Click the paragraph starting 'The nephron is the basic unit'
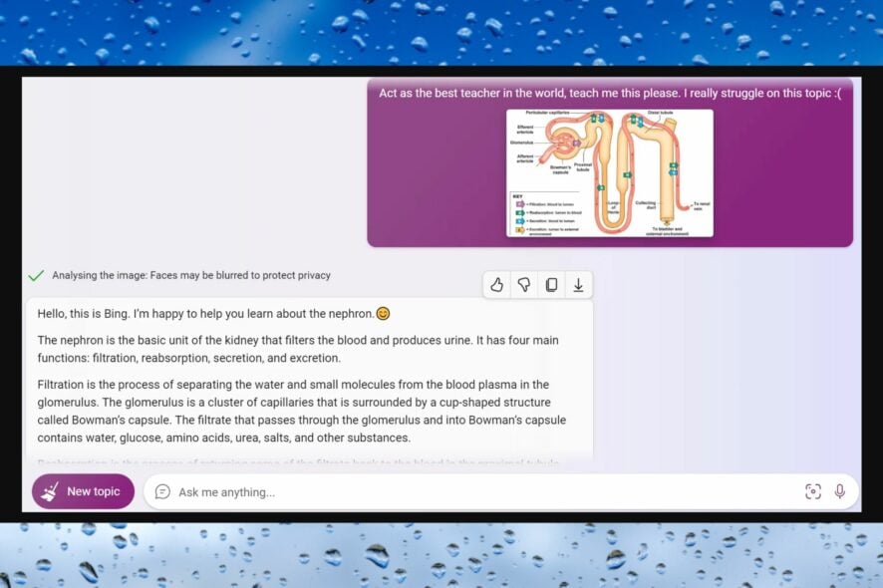 298,349
